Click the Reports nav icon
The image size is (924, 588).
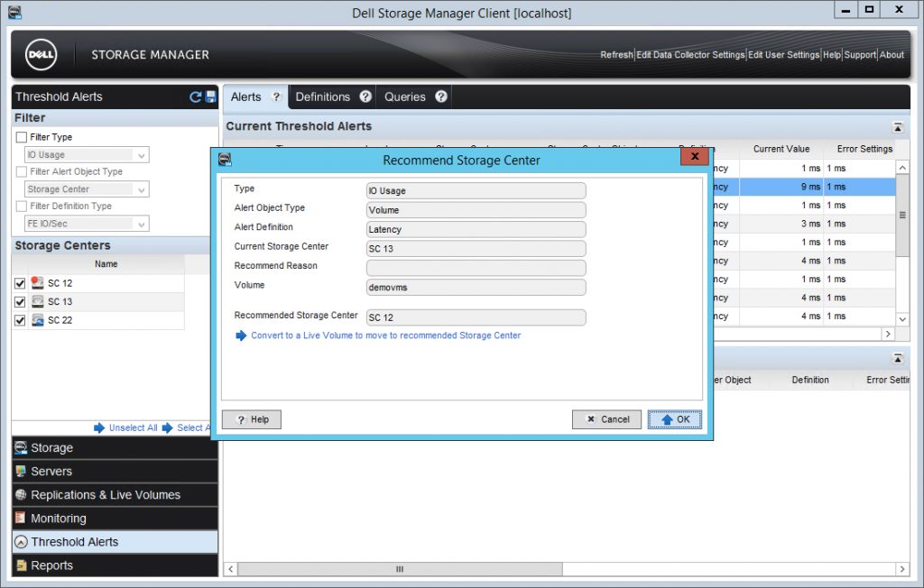pyautogui.click(x=21, y=565)
